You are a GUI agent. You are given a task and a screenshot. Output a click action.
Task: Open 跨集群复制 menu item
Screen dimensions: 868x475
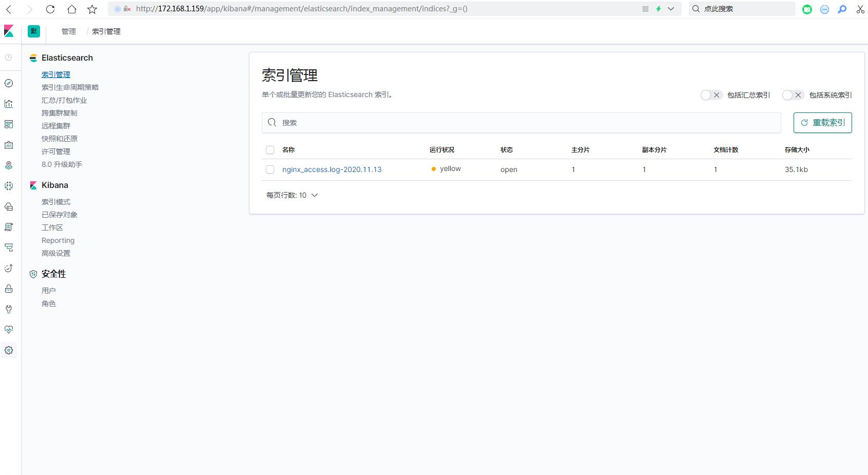click(60, 113)
